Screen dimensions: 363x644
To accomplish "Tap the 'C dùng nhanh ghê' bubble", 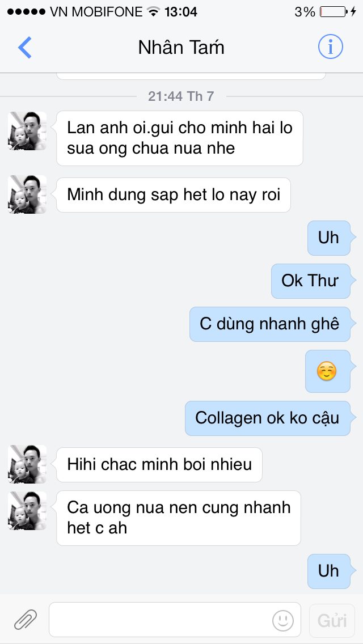I will click(x=269, y=324).
